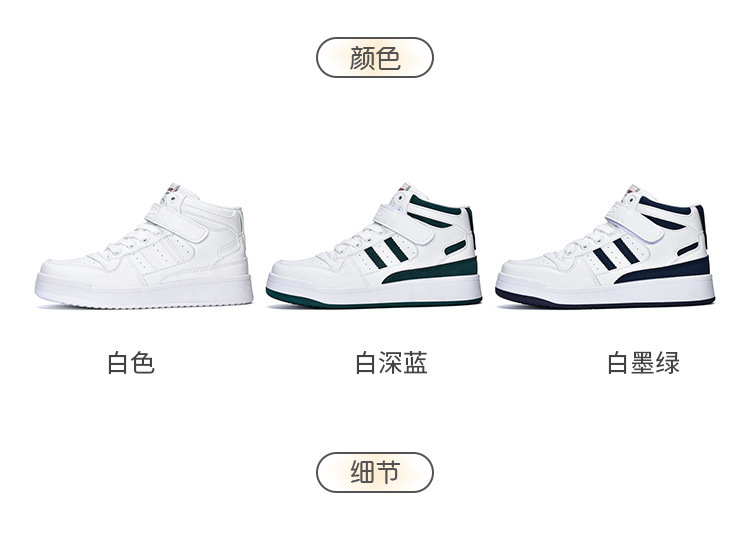
Task: Click the 白色 color label
Action: pyautogui.click(x=131, y=363)
